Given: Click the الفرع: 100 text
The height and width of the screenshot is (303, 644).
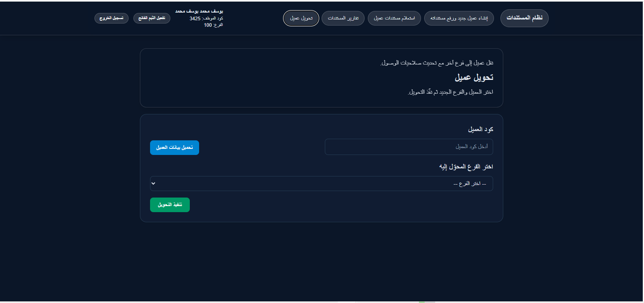Looking at the screenshot, I should [213, 25].
